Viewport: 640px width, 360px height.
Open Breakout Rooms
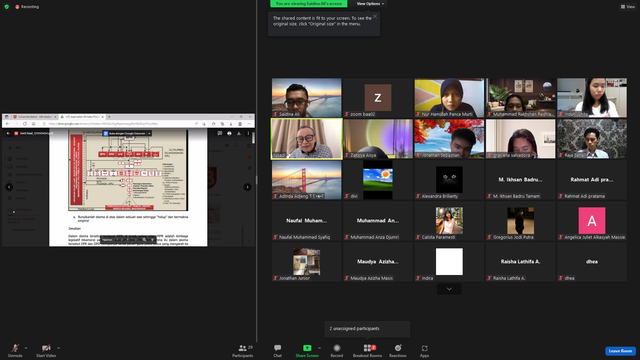click(367, 350)
